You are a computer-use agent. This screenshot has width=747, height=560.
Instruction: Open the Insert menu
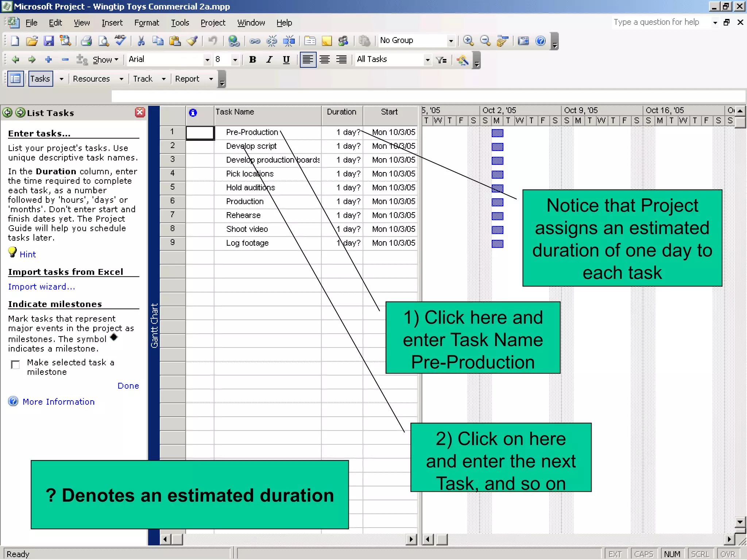112,23
